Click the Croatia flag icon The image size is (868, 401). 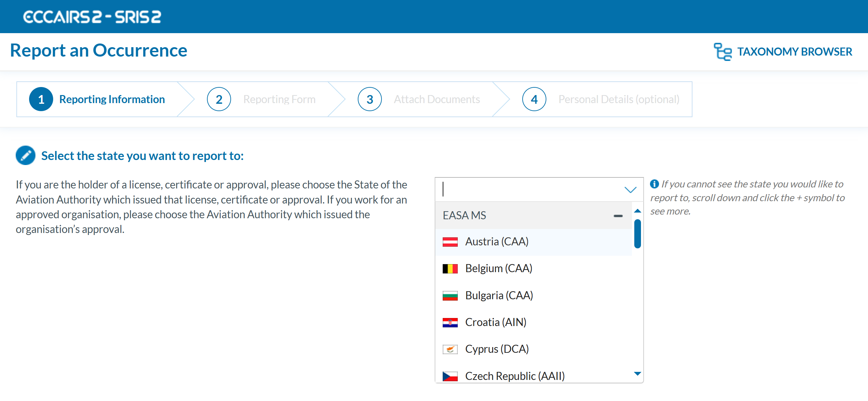pyautogui.click(x=450, y=323)
